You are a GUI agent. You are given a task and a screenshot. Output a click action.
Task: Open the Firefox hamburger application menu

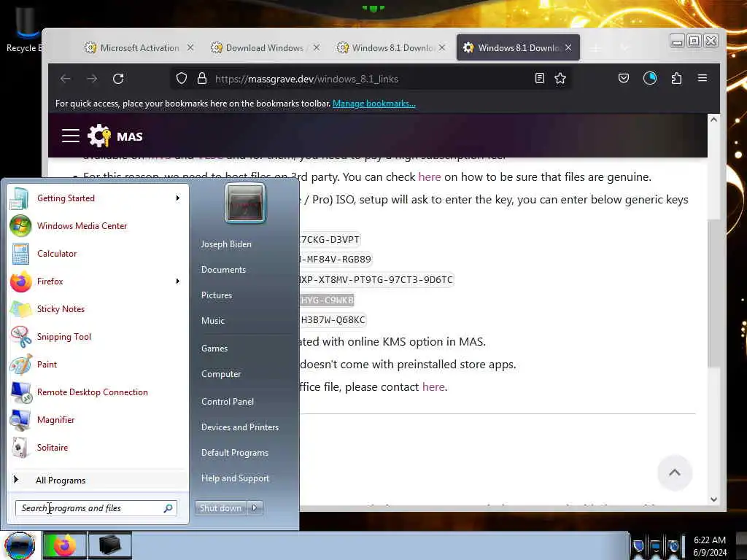point(703,78)
